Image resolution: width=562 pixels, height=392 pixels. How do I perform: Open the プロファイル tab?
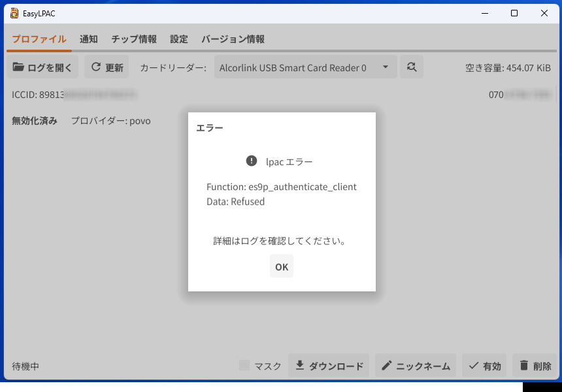coord(39,39)
